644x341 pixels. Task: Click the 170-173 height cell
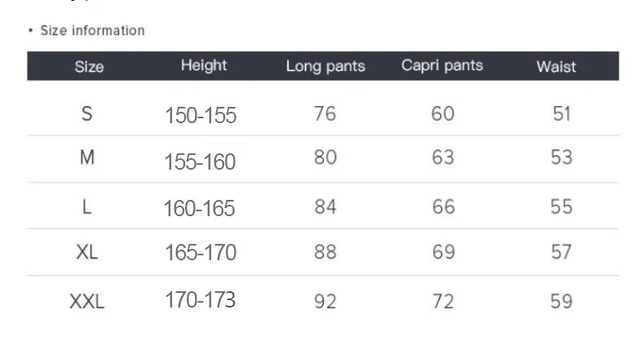pos(201,300)
